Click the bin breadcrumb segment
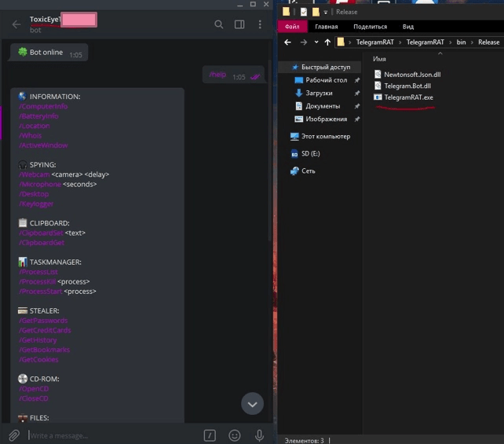This screenshot has height=444, width=504. [461, 42]
